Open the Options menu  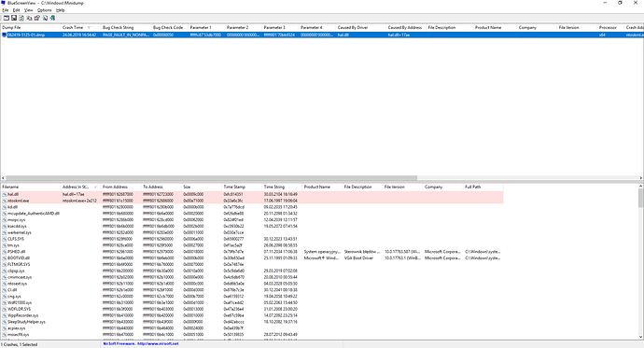(45, 10)
